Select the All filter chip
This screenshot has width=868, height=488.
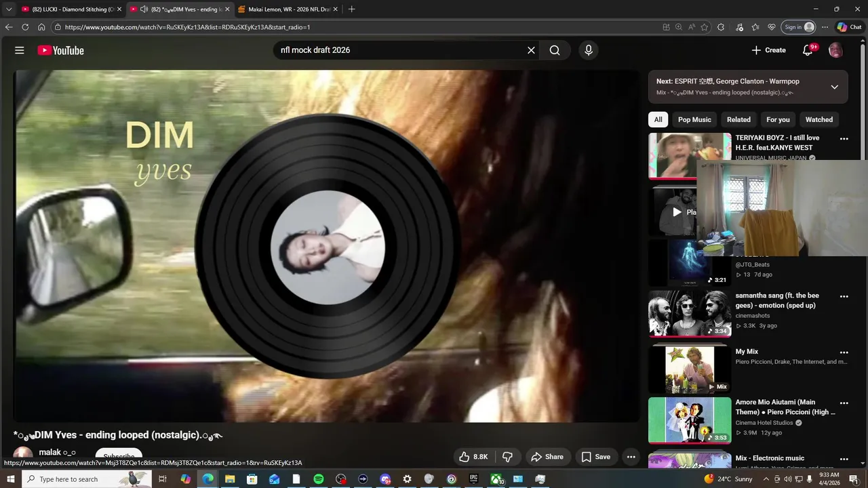click(x=658, y=120)
